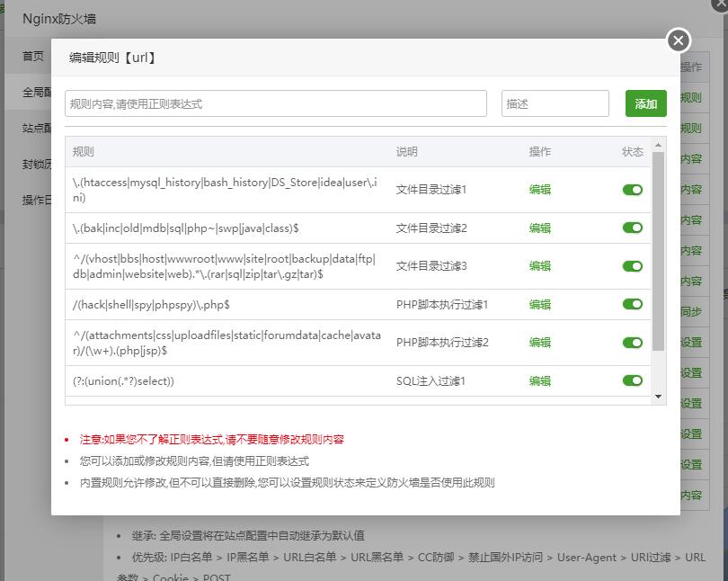The height and width of the screenshot is (581, 728).
Task: Click 编辑 link for 文件目录过滤3
Action: [540, 266]
